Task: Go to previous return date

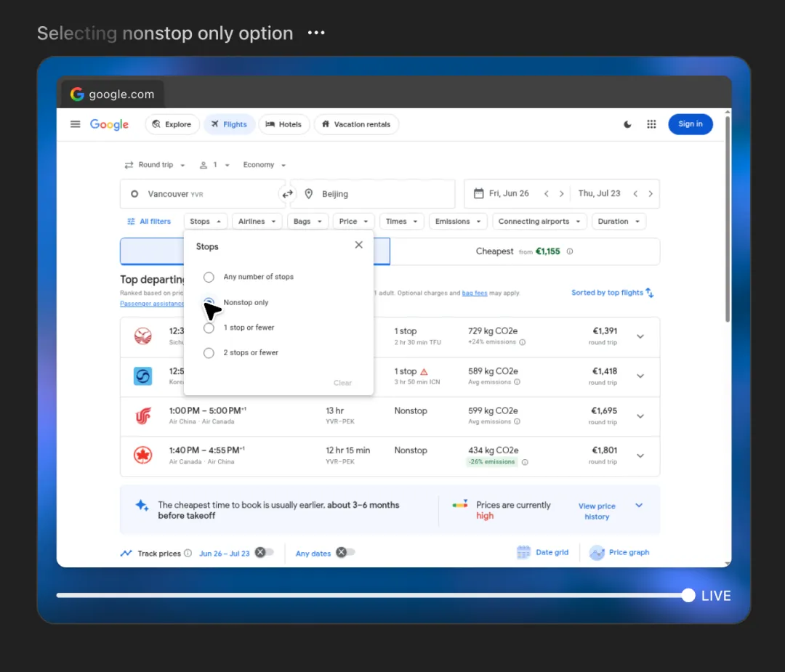Action: [635, 194]
